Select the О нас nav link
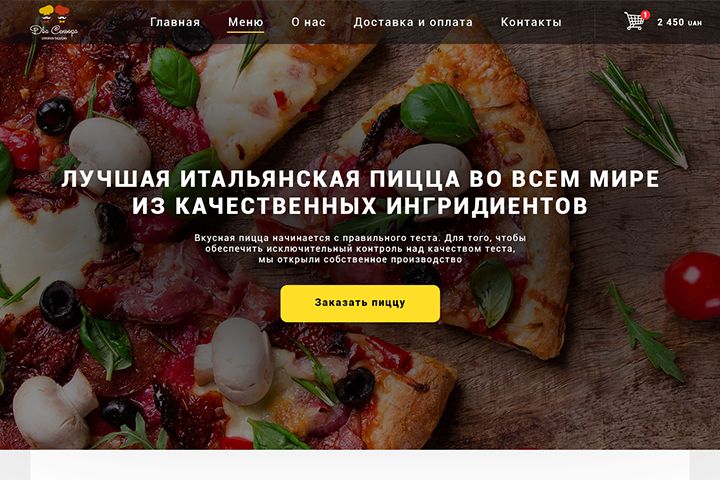The width and height of the screenshot is (720, 480). click(x=308, y=22)
